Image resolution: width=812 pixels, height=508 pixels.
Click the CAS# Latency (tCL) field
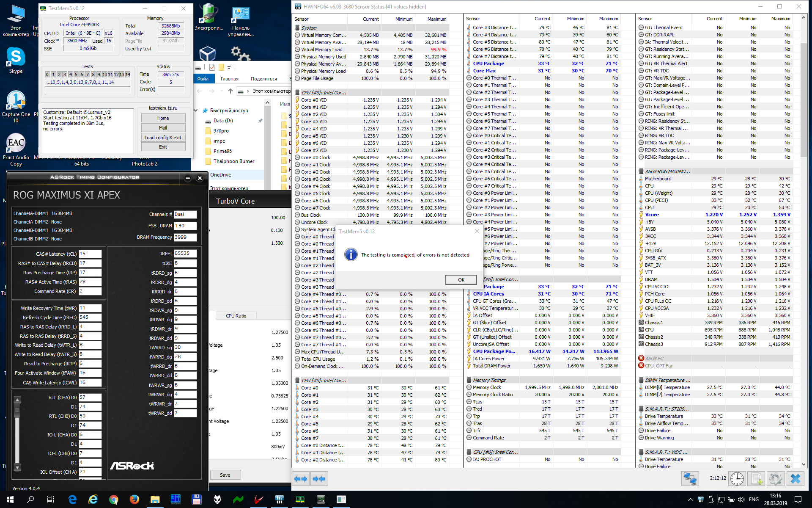(x=90, y=254)
